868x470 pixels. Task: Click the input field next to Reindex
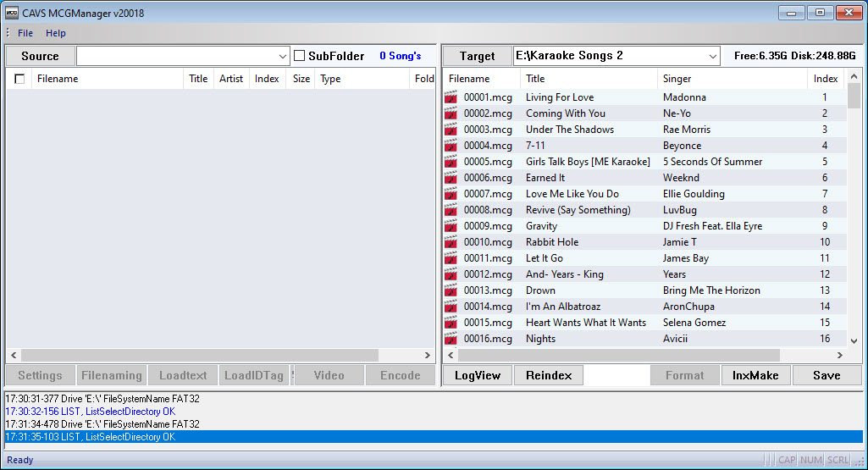point(616,375)
